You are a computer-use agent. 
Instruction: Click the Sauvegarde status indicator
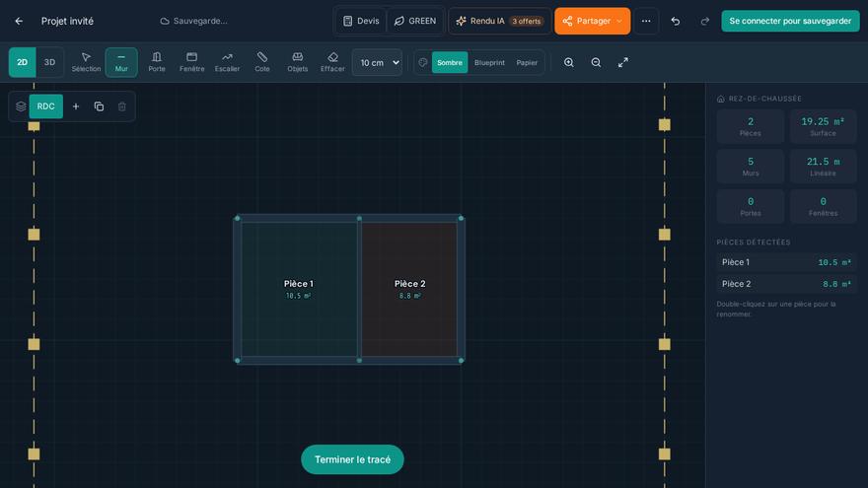tap(193, 21)
